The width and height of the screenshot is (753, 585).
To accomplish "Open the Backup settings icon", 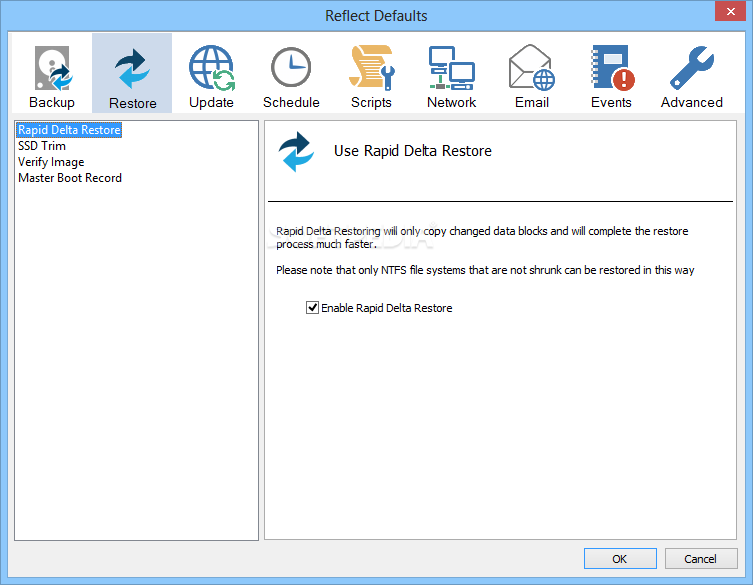I will tap(52, 68).
